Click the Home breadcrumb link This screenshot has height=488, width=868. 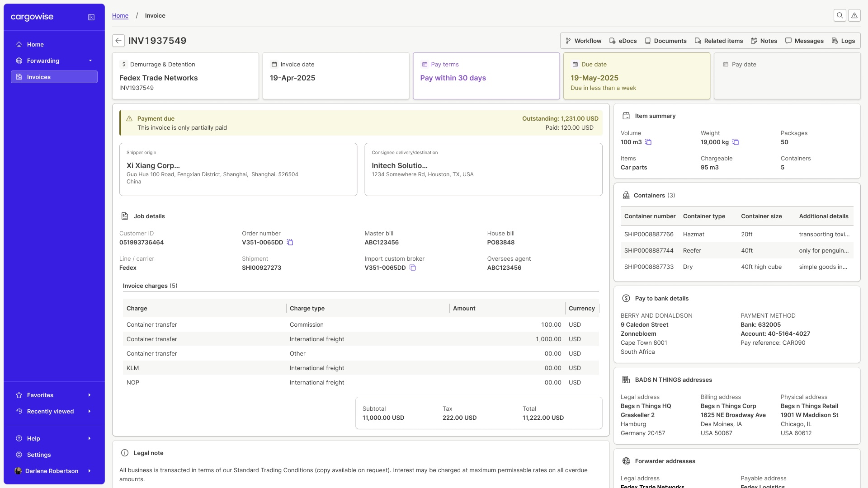120,15
